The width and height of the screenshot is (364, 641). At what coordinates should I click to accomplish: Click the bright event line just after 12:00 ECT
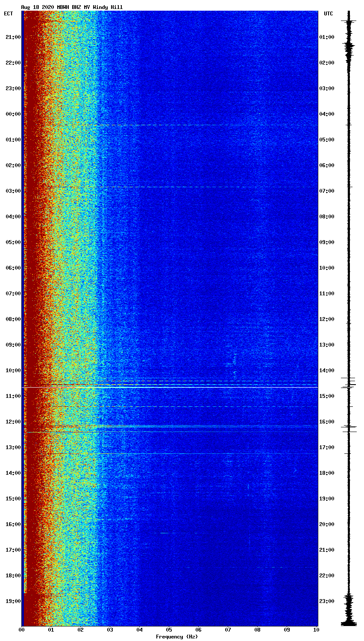click(170, 426)
